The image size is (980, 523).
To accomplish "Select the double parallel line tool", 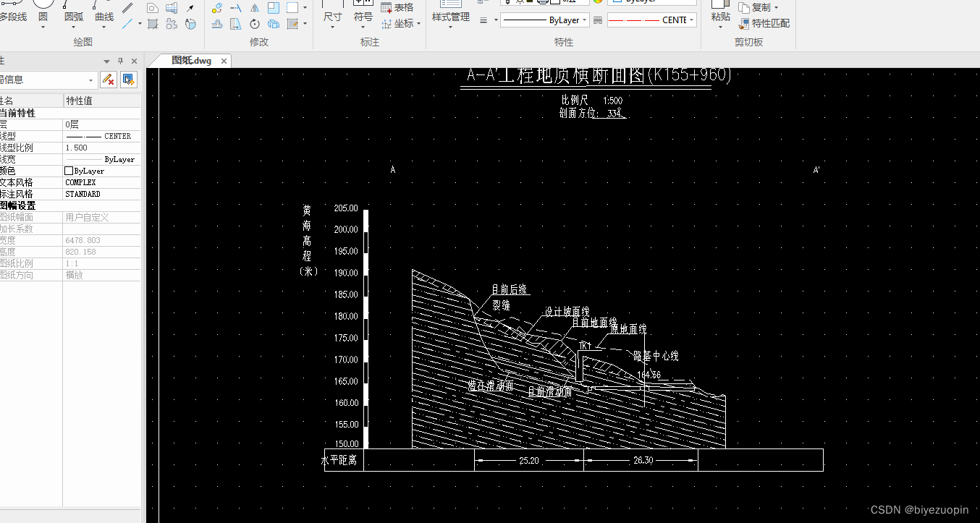I will [127, 7].
